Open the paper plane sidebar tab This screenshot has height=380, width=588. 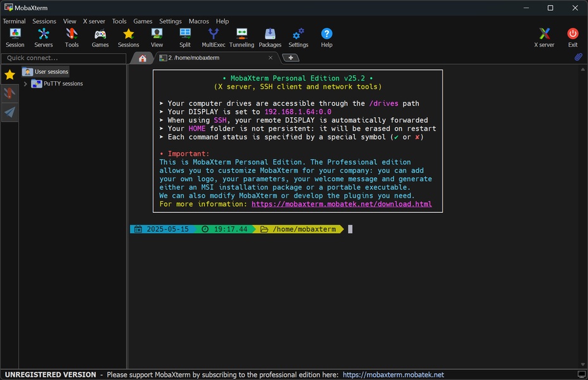pos(10,112)
